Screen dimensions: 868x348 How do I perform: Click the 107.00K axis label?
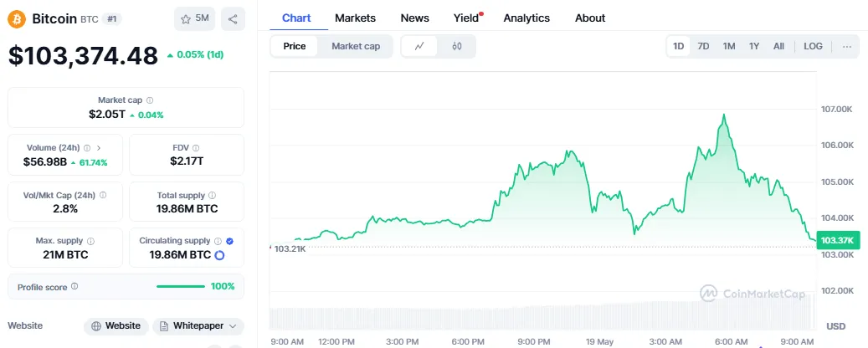(836, 109)
